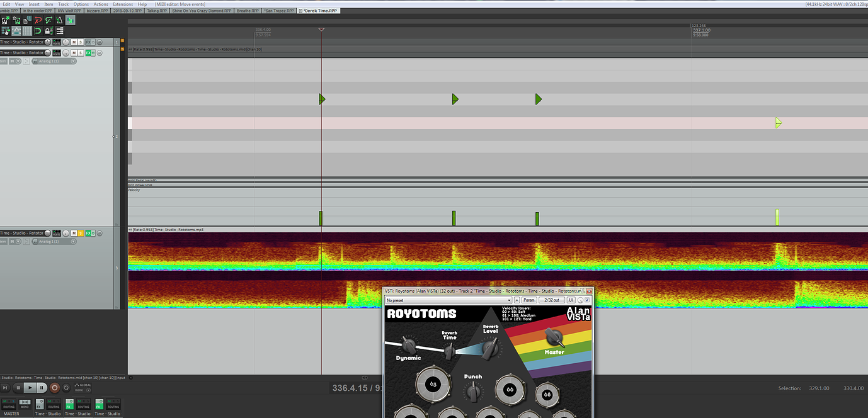Image resolution: width=868 pixels, height=418 pixels.
Task: Open the No preset dropdown in Royotoms
Action: [x=509, y=300]
